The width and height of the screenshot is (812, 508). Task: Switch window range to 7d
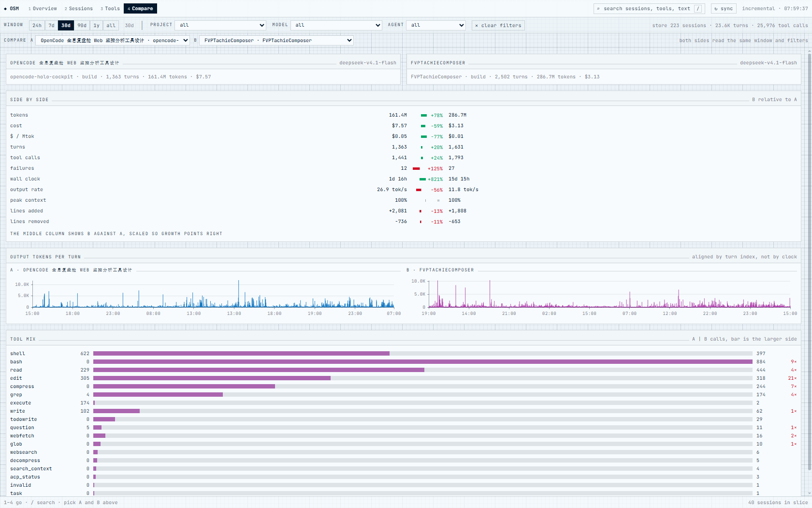pos(51,25)
